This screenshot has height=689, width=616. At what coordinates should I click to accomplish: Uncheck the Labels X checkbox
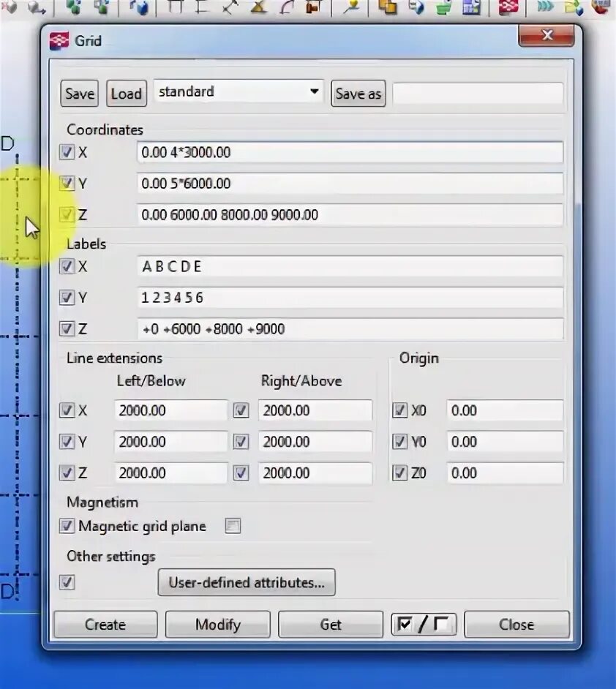[67, 266]
